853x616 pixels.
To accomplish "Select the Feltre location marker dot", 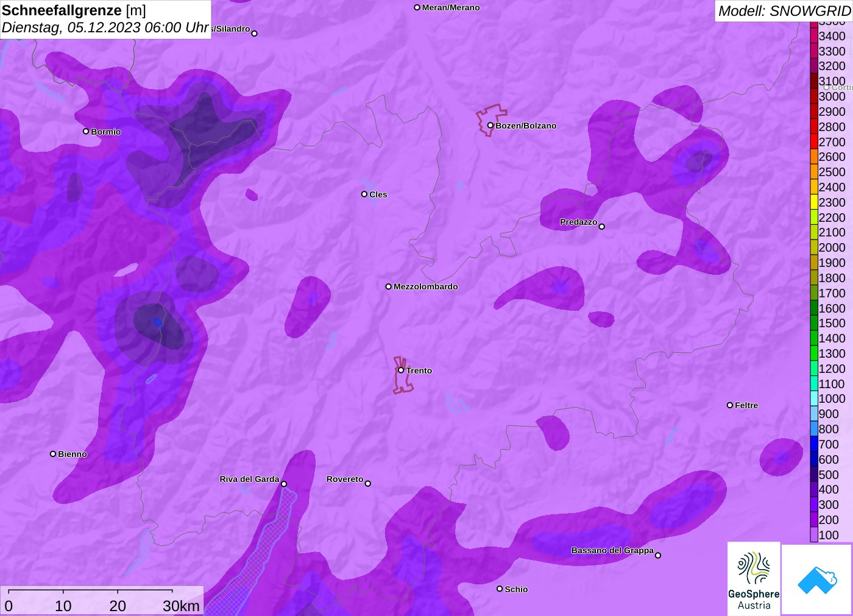I will coord(730,405).
